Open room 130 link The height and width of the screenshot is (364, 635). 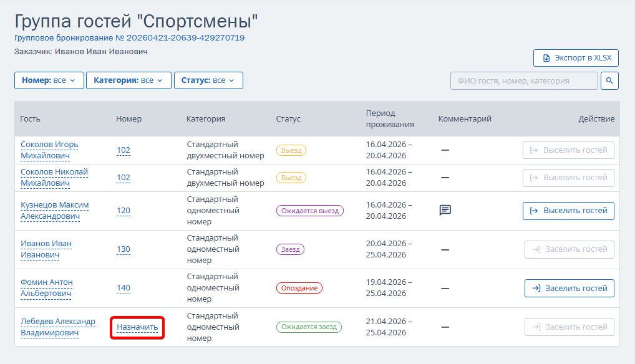(x=124, y=249)
